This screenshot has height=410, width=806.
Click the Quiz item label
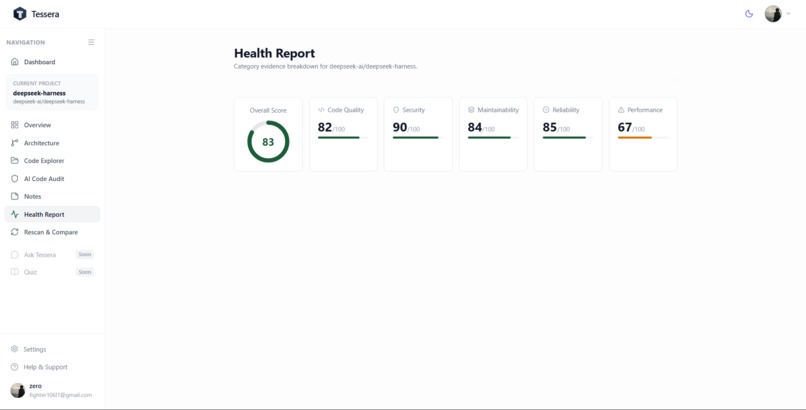(x=30, y=272)
